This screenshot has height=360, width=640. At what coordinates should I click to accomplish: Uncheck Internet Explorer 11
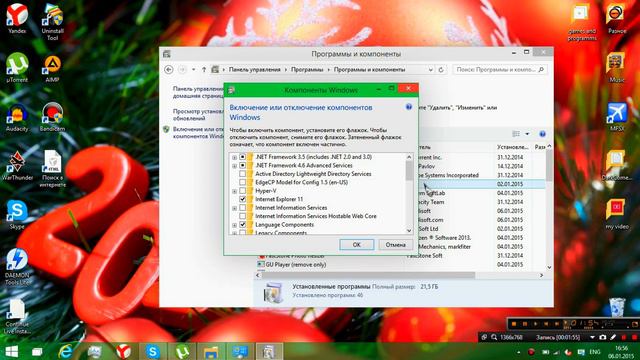242,199
